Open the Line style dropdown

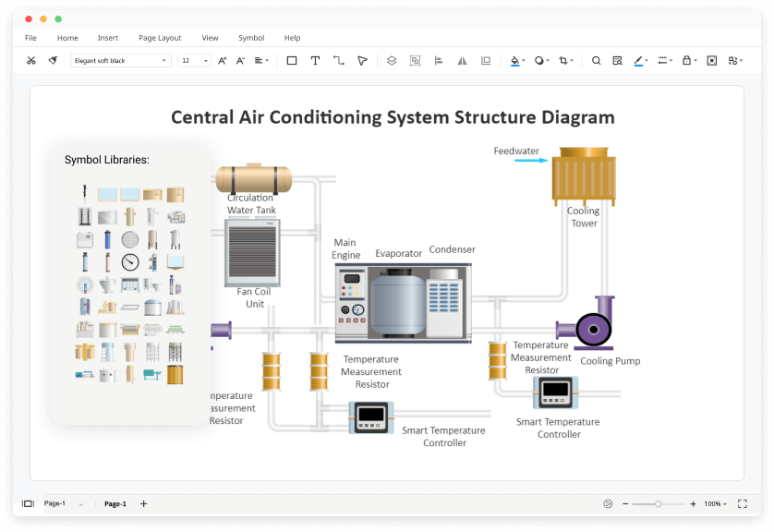665,61
